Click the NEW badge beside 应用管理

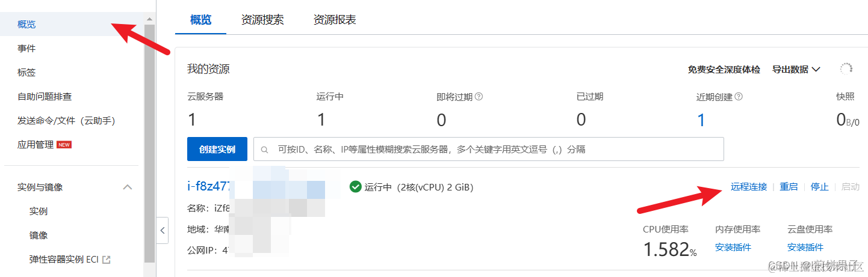pos(64,145)
